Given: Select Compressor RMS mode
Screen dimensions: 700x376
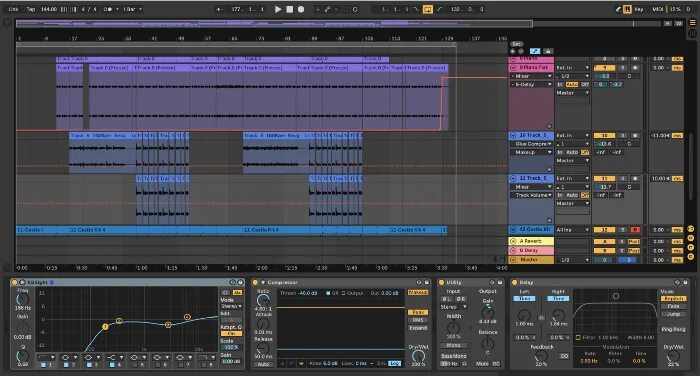Looking at the screenshot, I should click(418, 320).
